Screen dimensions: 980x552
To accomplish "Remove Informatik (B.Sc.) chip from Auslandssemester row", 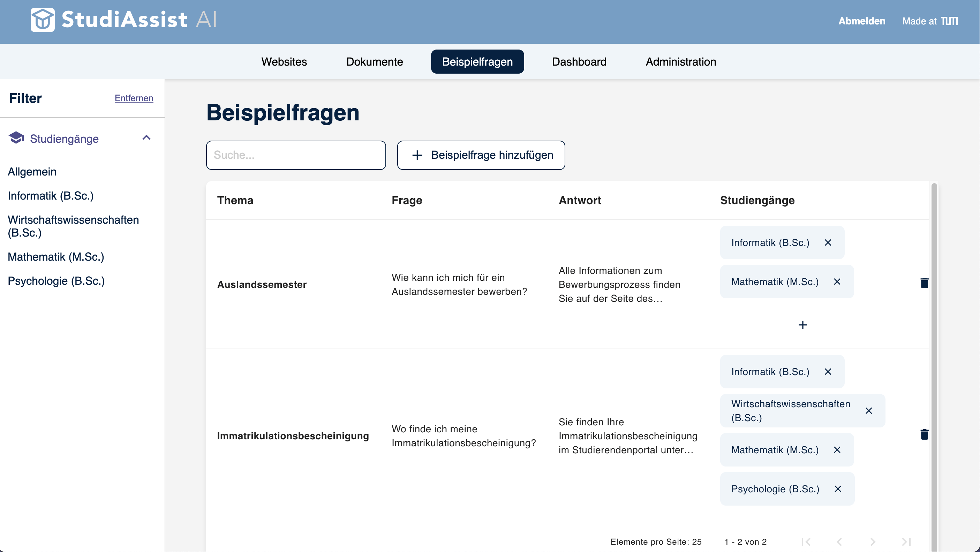I will tap(828, 243).
